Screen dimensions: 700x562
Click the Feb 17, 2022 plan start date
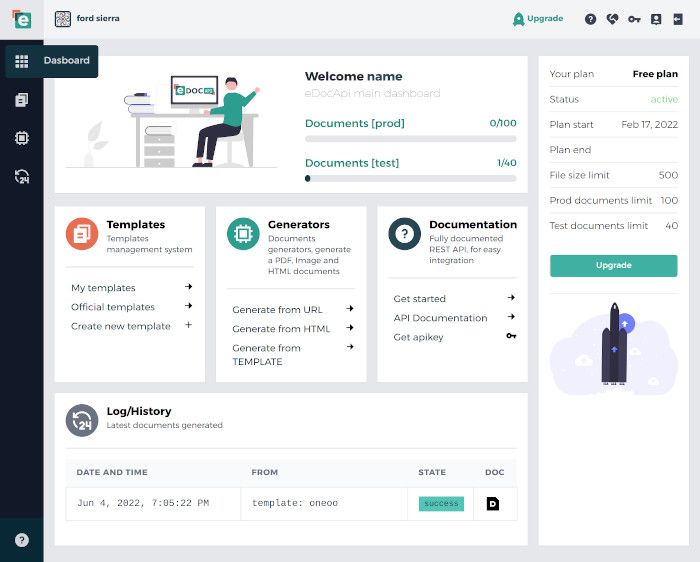pyautogui.click(x=650, y=125)
